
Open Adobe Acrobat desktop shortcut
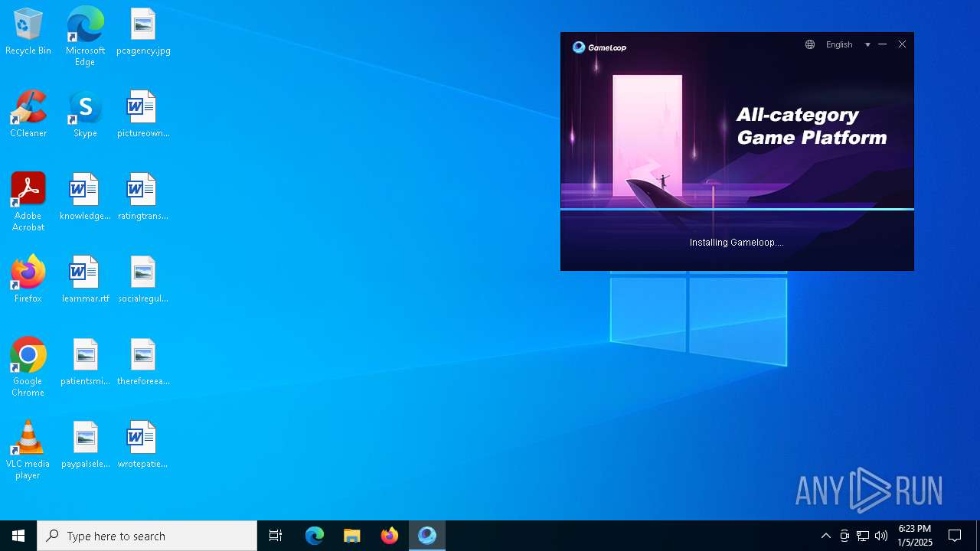click(28, 202)
